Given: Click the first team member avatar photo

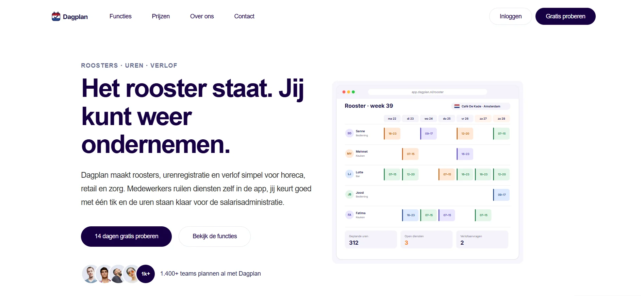Looking at the screenshot, I should click(x=91, y=274).
